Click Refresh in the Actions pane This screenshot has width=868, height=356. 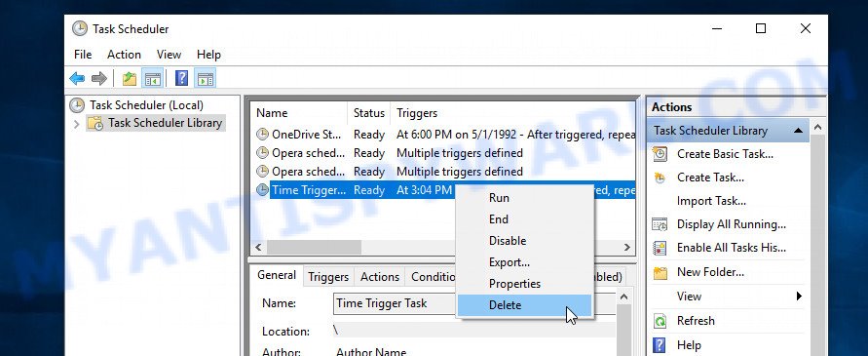(696, 321)
